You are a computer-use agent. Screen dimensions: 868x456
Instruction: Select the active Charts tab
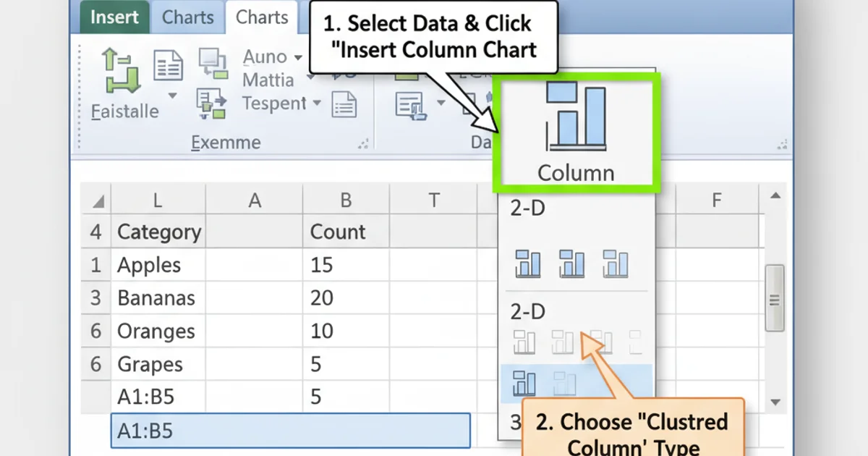(261, 16)
